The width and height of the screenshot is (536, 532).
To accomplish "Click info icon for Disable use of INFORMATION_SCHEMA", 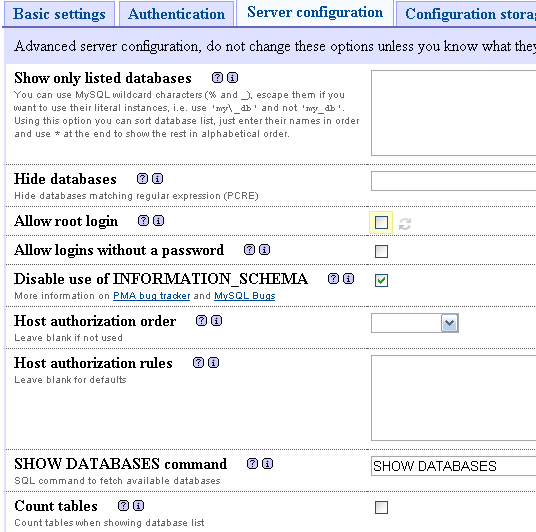I will coord(348,279).
